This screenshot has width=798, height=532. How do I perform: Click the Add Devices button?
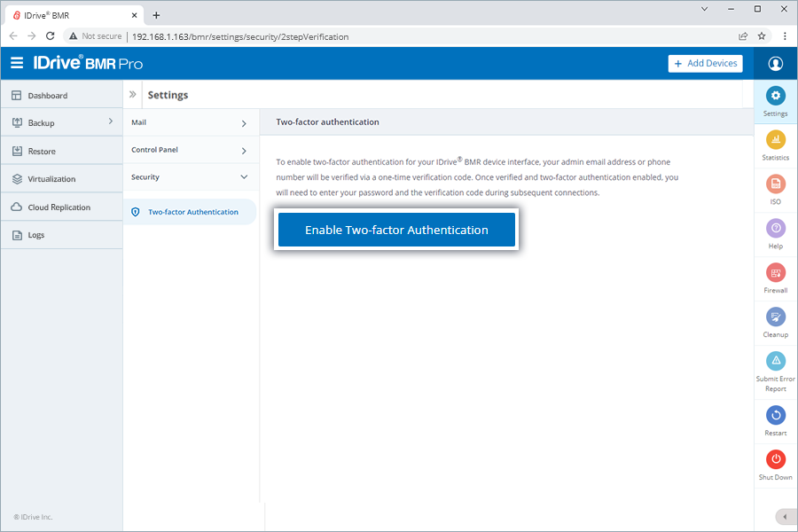[705, 64]
